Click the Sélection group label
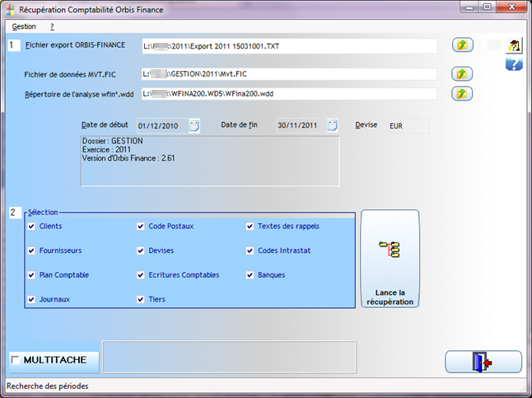The image size is (532, 398). 43,213
